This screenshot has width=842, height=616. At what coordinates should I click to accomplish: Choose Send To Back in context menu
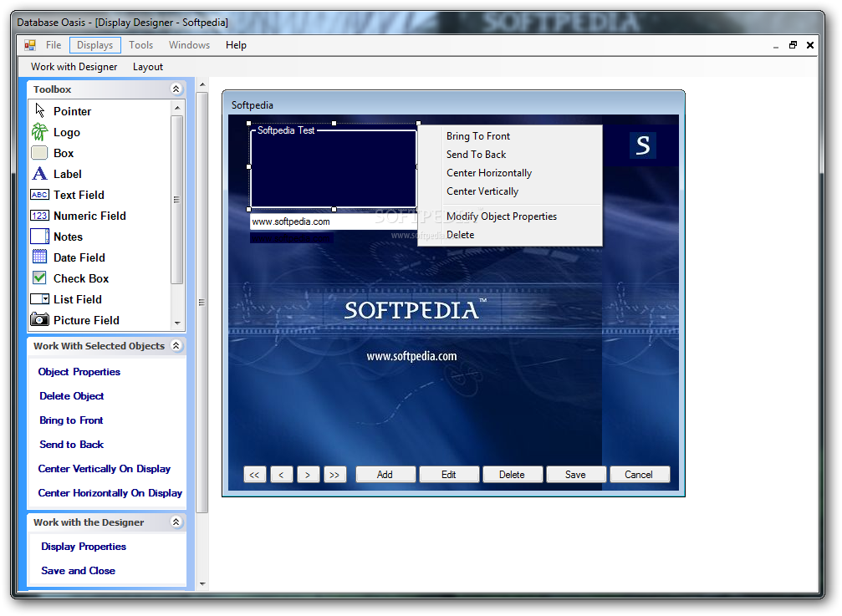(x=509, y=155)
